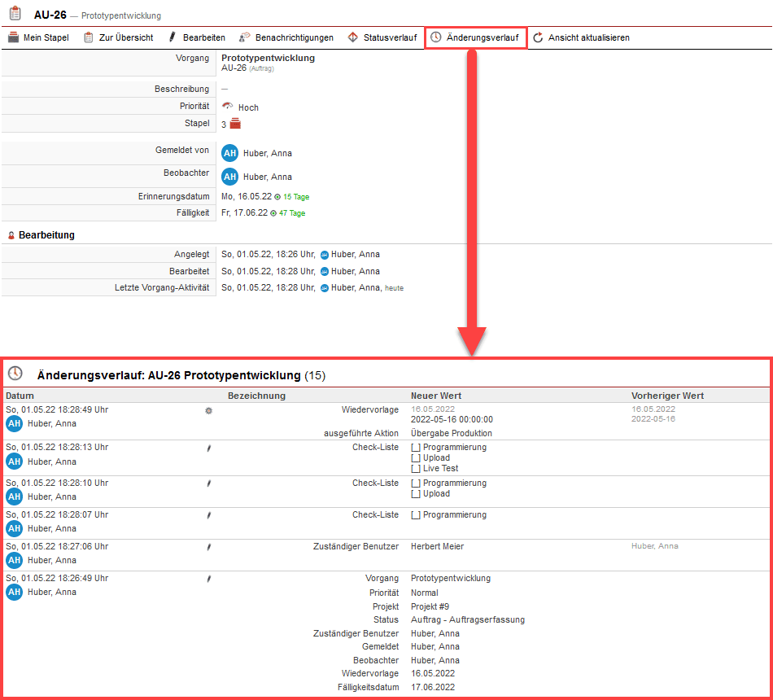Click the AH avatar next to Beobachter

coord(230,177)
